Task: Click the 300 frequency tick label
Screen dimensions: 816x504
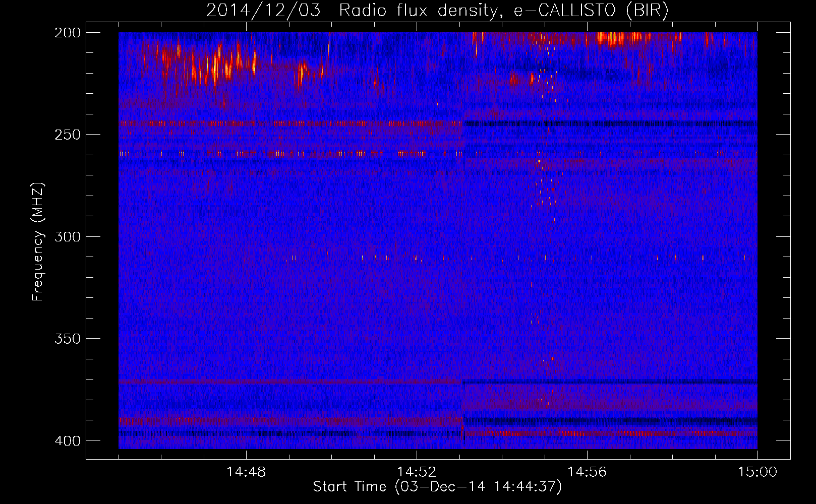Action: [x=67, y=237]
